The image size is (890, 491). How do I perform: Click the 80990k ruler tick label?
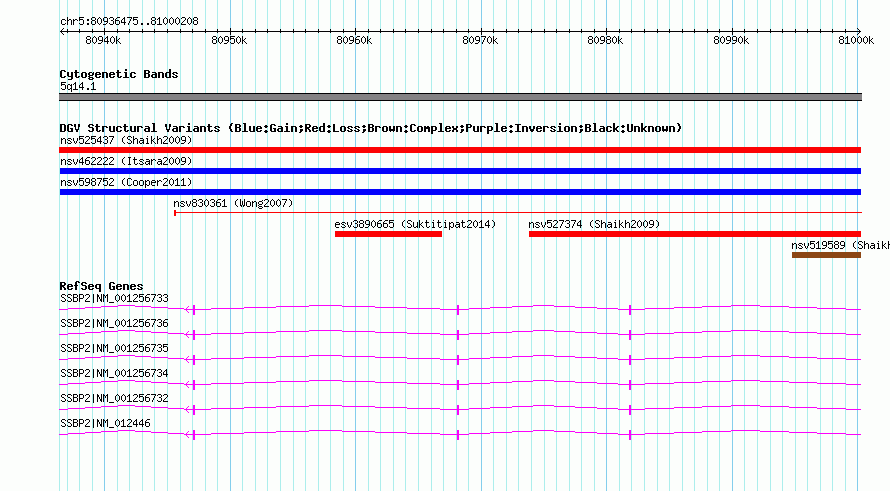731,40
